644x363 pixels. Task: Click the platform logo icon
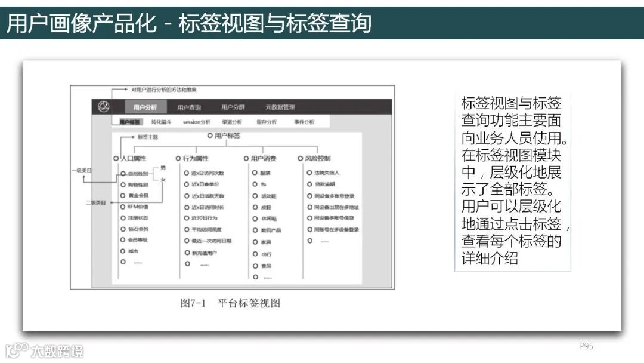coord(104,107)
